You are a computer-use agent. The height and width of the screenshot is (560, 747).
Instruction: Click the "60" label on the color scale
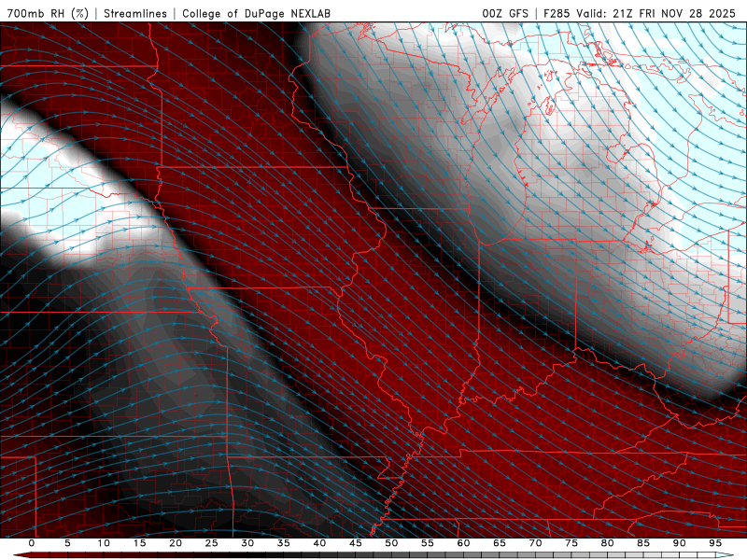[463, 543]
